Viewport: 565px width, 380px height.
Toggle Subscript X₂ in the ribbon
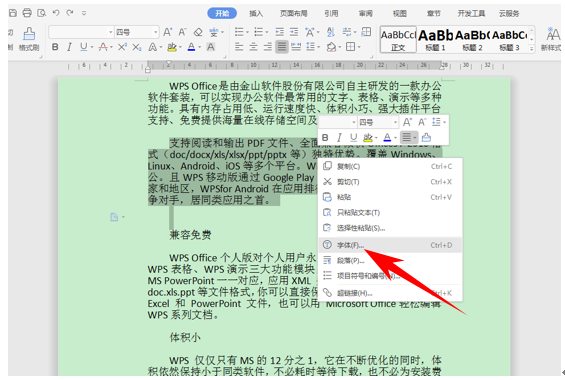[x=137, y=47]
